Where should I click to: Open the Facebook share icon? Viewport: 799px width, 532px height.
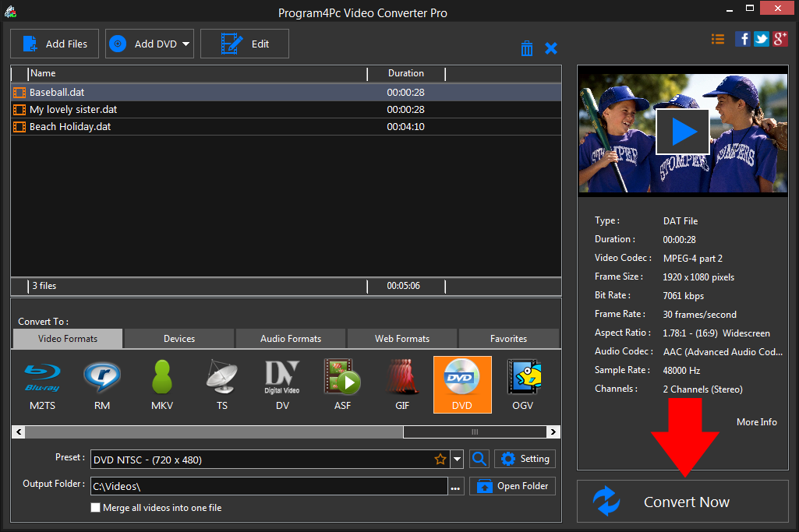(743, 39)
